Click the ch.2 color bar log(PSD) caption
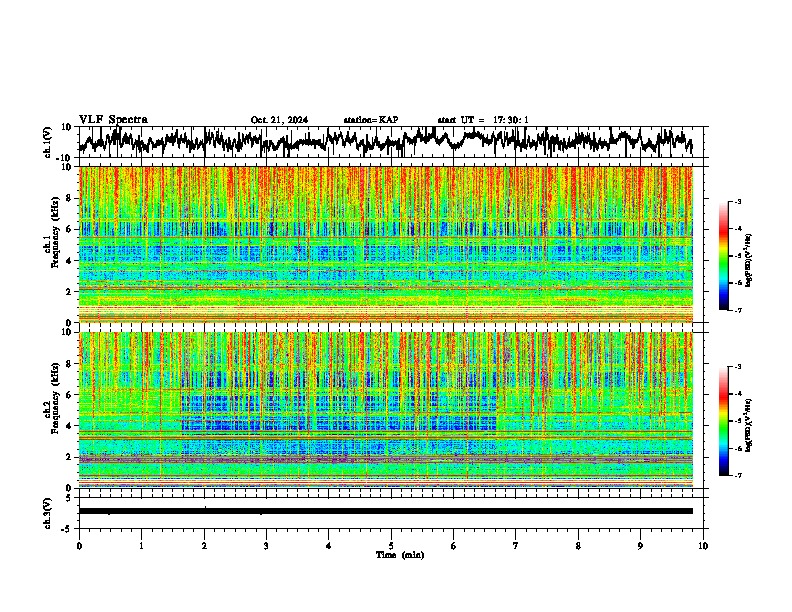Image resolution: width=792 pixels, height=612 pixels. pos(749,425)
